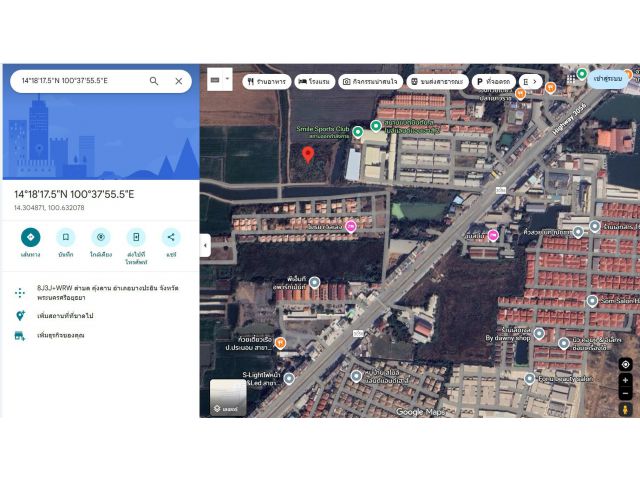
Task: Open the menu dropdown beside category chips
Action: [218, 79]
